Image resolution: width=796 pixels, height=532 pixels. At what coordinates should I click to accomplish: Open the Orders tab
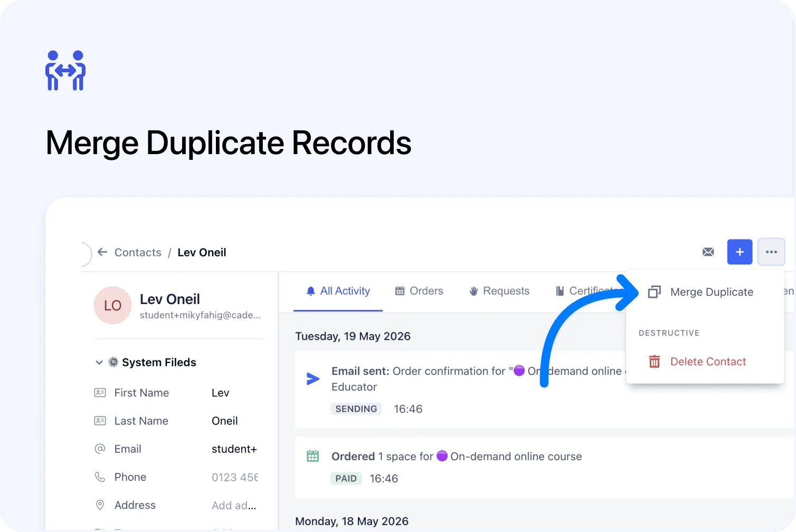tap(419, 291)
